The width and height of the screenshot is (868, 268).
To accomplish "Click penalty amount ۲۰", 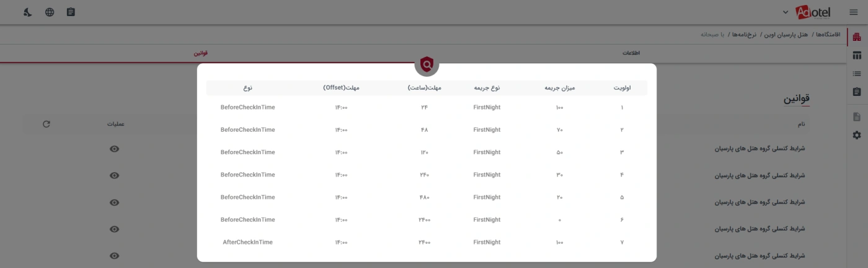I will [560, 197].
